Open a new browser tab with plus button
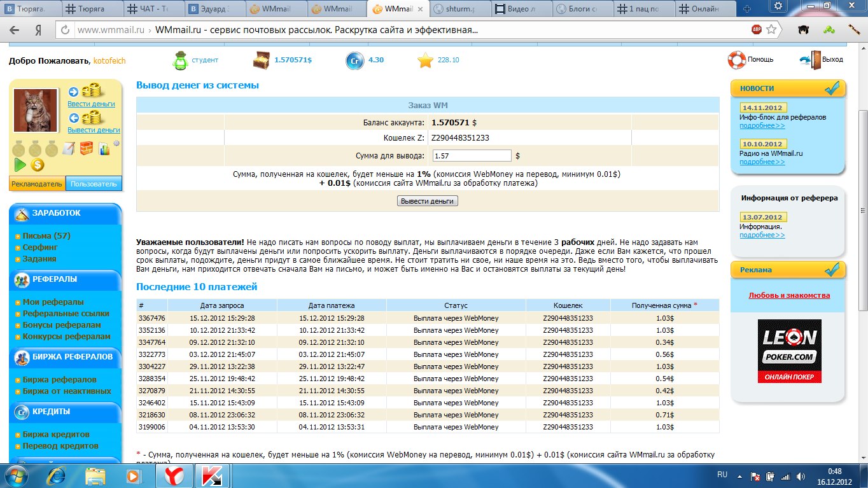 point(747,9)
